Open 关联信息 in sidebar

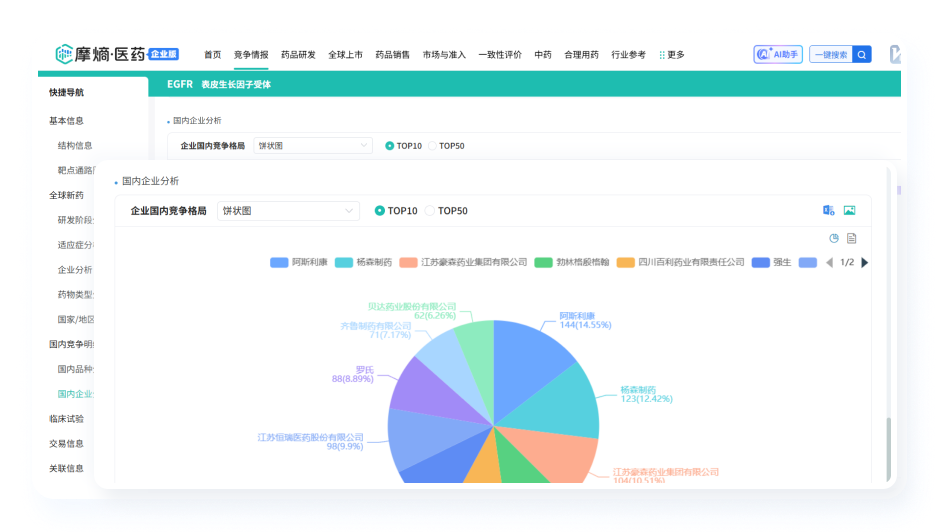pos(66,468)
